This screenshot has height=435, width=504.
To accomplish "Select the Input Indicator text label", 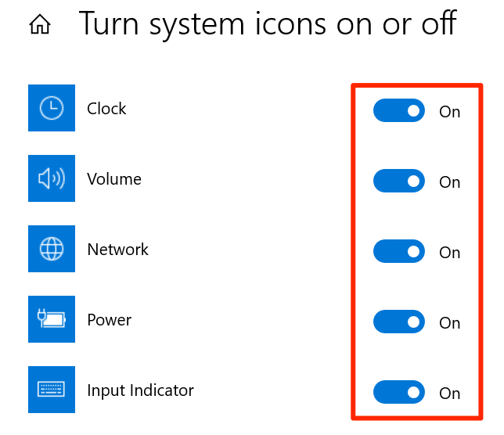I will coord(140,390).
